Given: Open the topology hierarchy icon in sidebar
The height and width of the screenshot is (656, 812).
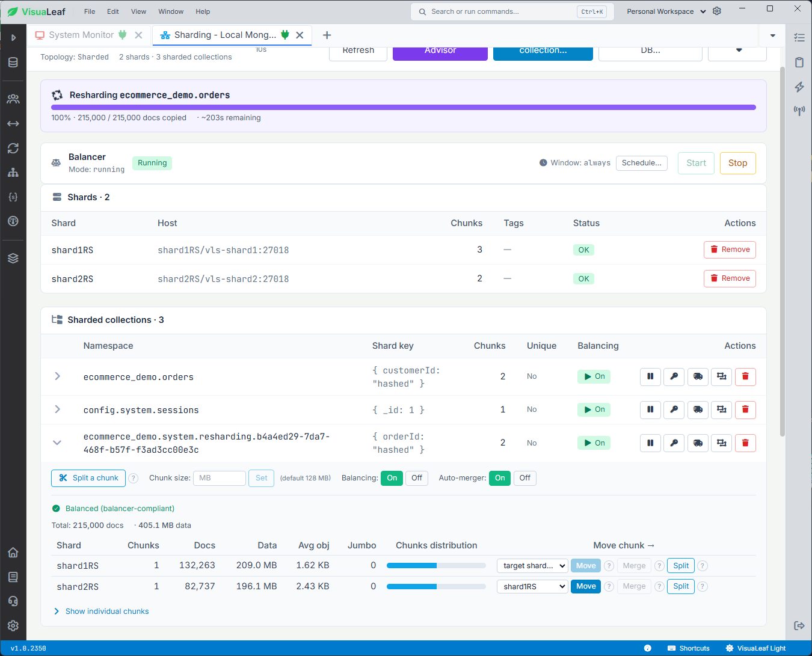Looking at the screenshot, I should pos(13,173).
